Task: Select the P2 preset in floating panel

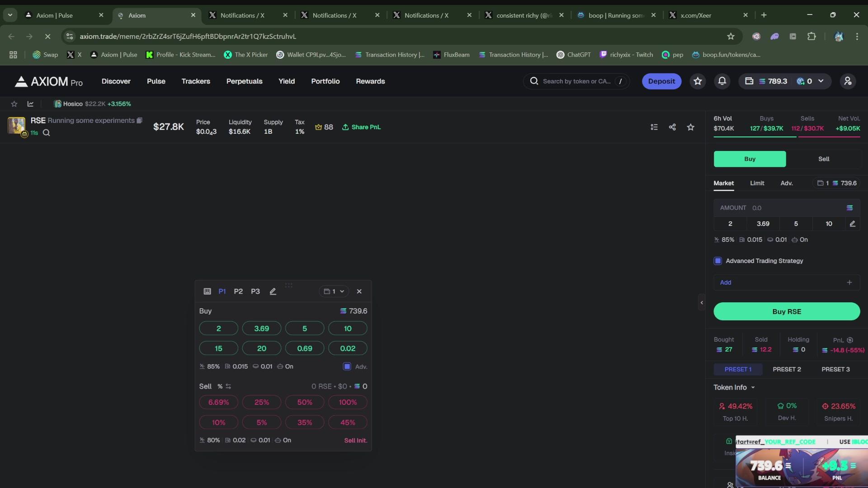Action: click(x=238, y=291)
